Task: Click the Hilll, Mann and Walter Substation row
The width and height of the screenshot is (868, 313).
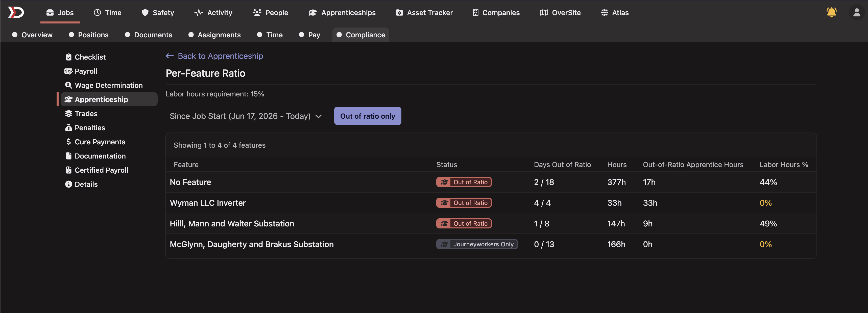Action: tap(491, 223)
